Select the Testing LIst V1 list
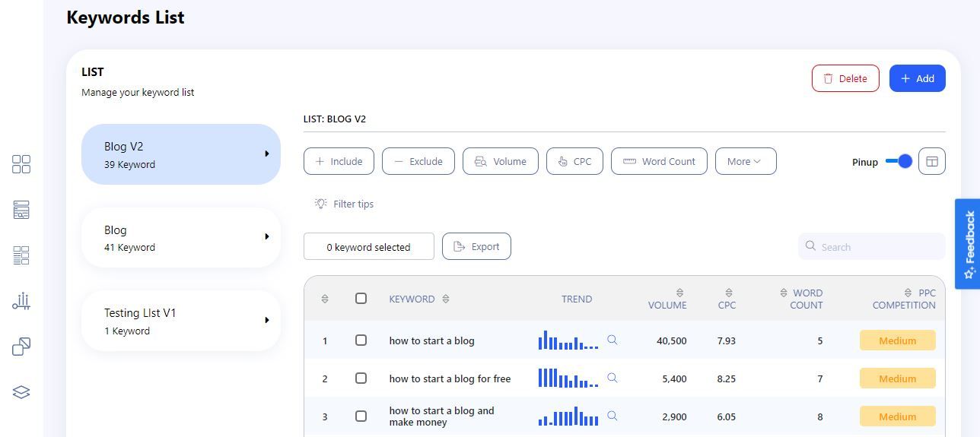 [x=181, y=321]
